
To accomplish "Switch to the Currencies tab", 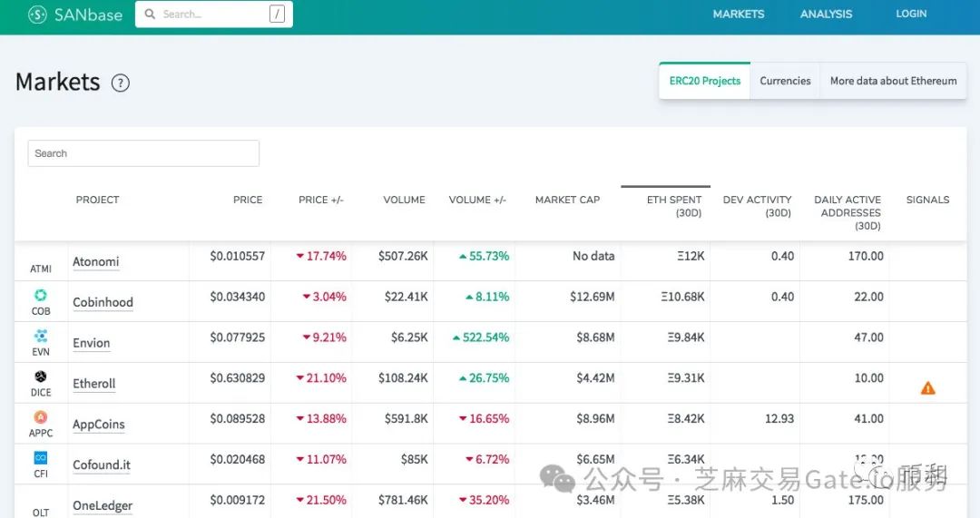I will (785, 81).
